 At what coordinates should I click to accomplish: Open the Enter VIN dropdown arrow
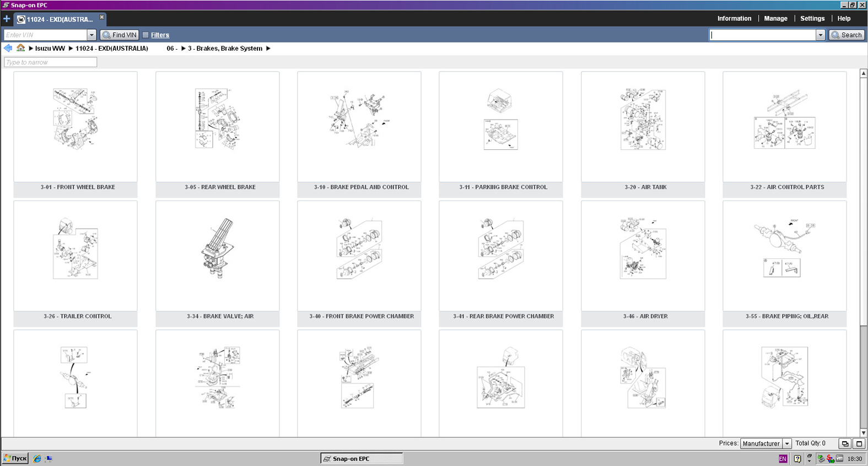(x=91, y=35)
